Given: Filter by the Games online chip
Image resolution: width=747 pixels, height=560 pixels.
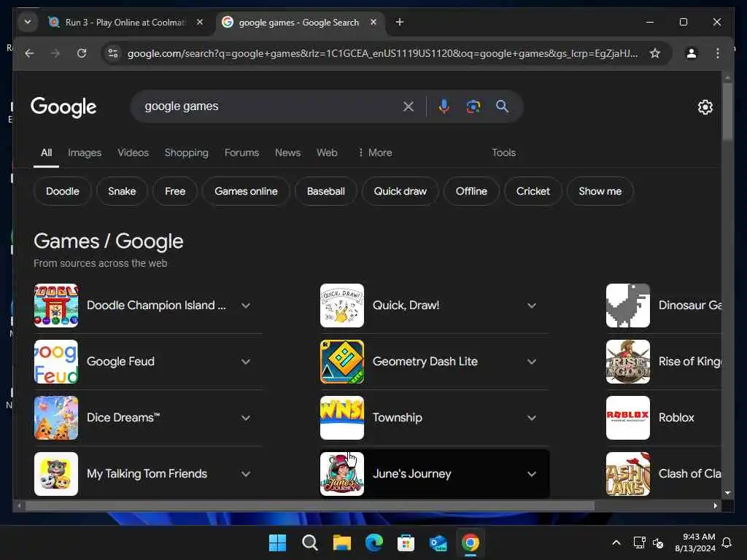Looking at the screenshot, I should click(246, 192).
